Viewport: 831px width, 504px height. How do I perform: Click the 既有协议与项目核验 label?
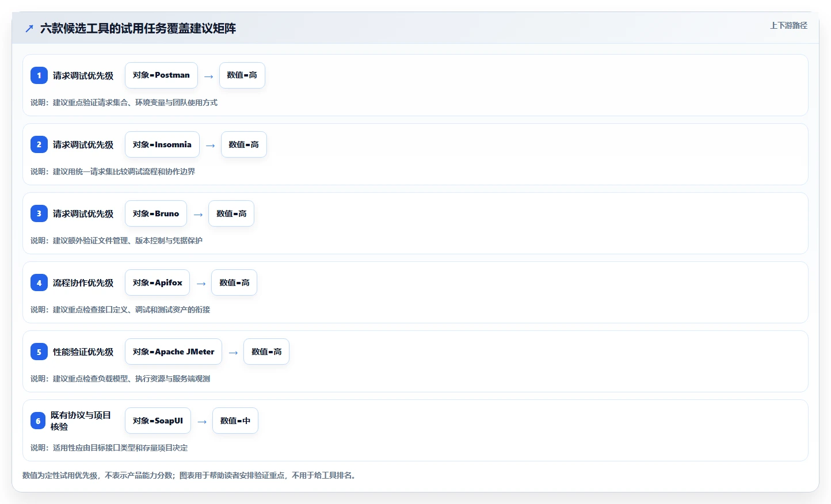(x=81, y=421)
